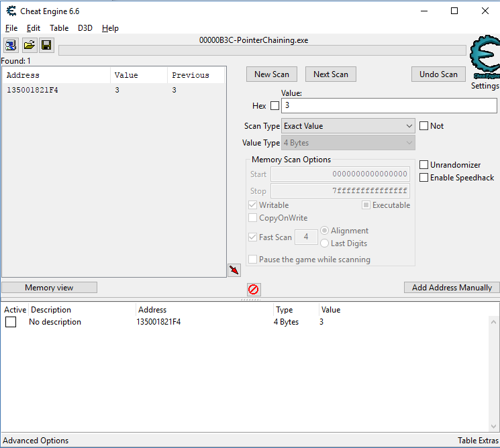The width and height of the screenshot is (500, 448).
Task: Open Memory view
Action: click(x=49, y=288)
